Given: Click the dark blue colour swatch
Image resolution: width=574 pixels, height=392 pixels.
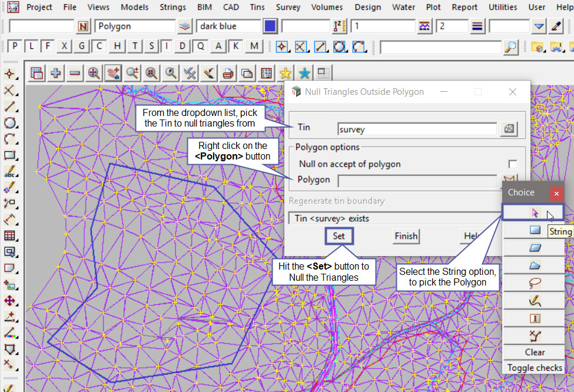Looking at the screenshot, I should coord(270,26).
